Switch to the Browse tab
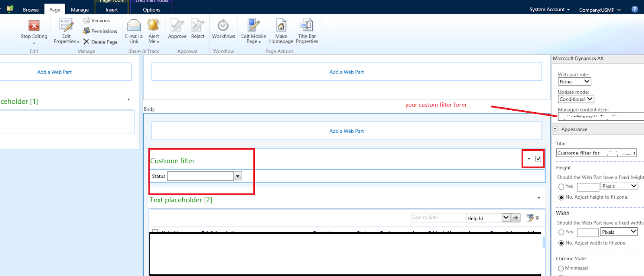 [x=31, y=10]
